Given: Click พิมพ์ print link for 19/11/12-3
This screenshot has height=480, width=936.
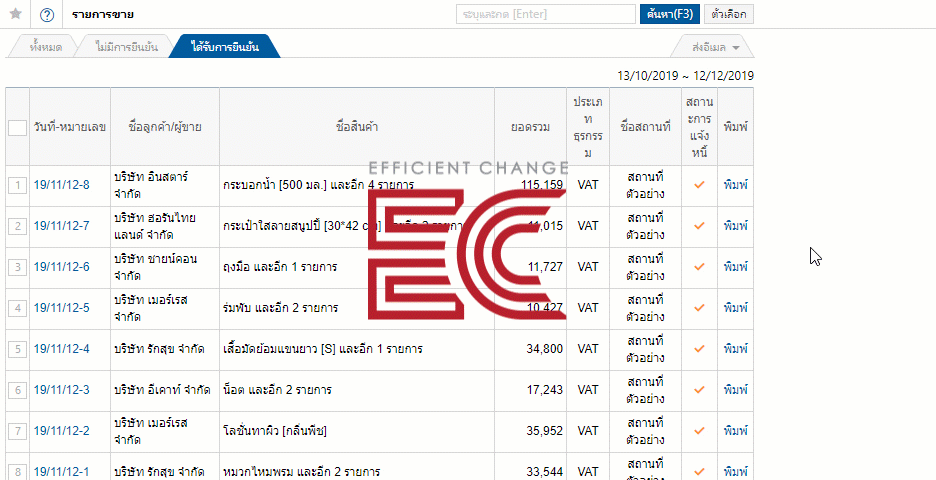Looking at the screenshot, I should tap(735, 390).
